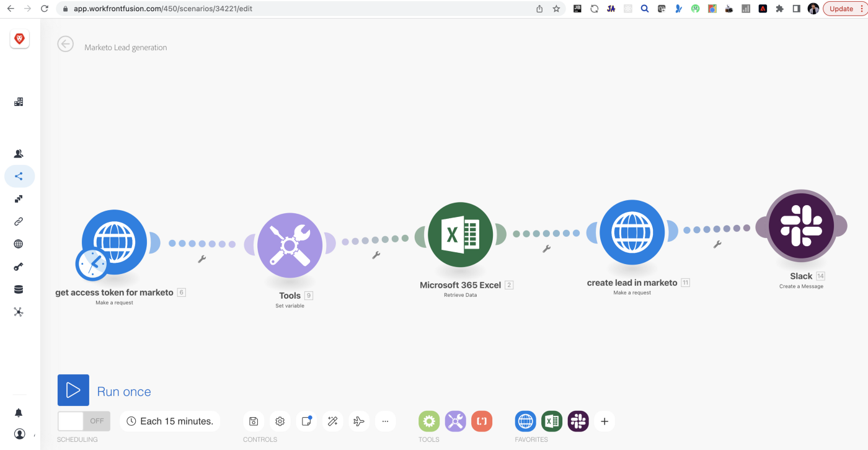Open the Keys sidebar icon

tap(19, 267)
